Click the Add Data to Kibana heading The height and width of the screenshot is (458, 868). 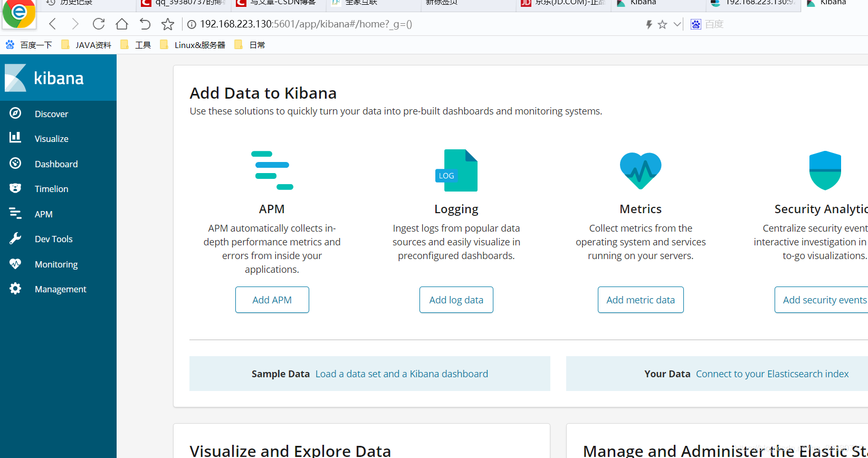(263, 93)
